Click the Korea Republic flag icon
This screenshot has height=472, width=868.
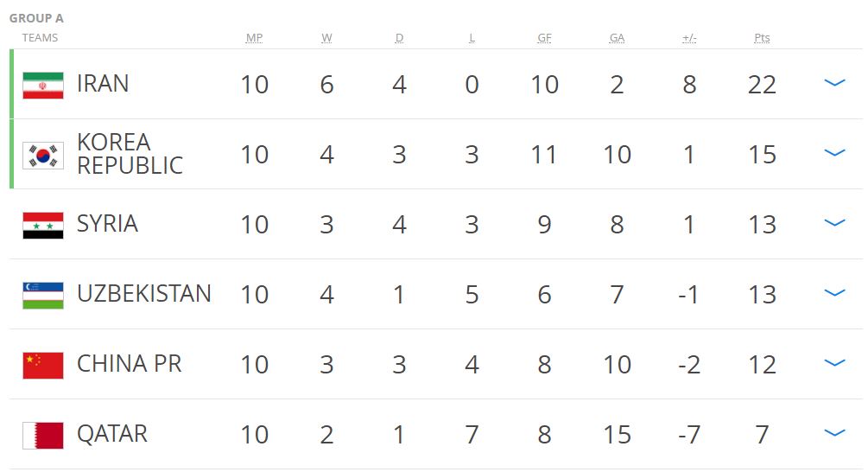point(43,155)
